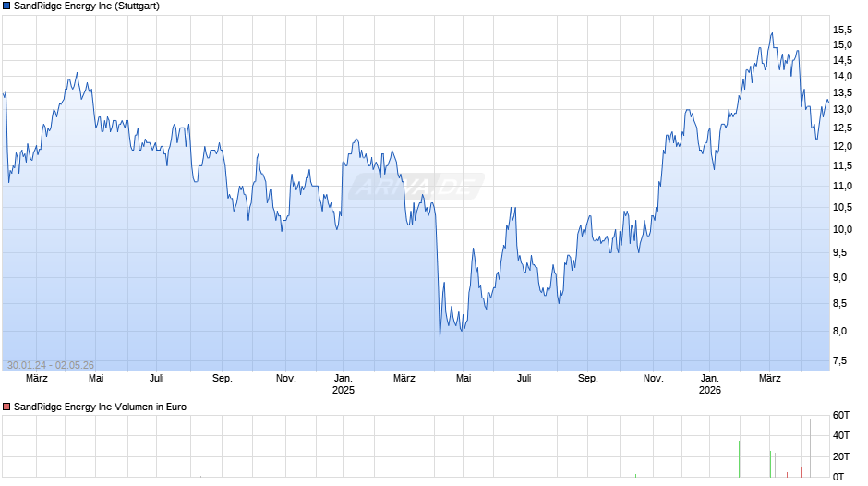Click the blue SandRidge Energy legend square
Image resolution: width=868 pixels, height=486 pixels.
pyautogui.click(x=6, y=6)
